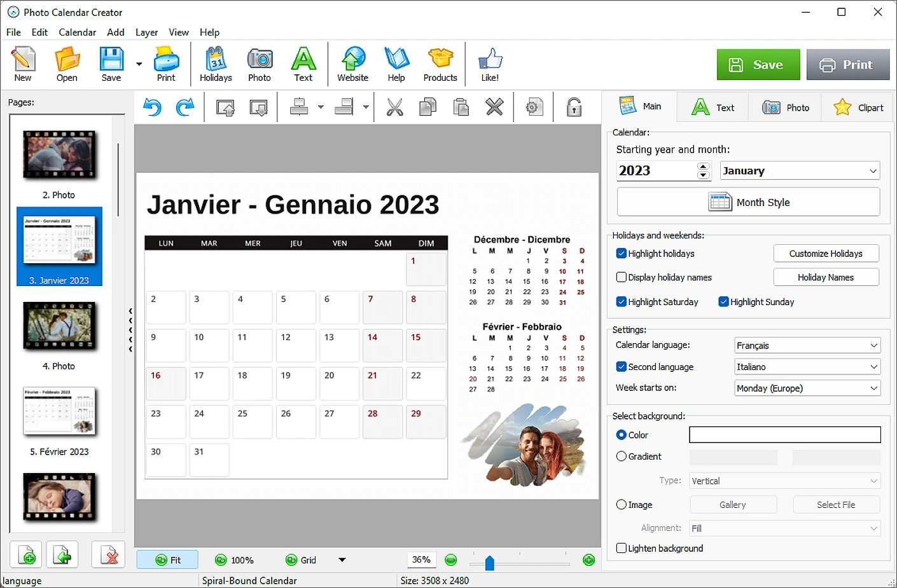Open the starting month January dropdown
The image size is (897, 588).
pyautogui.click(x=800, y=171)
